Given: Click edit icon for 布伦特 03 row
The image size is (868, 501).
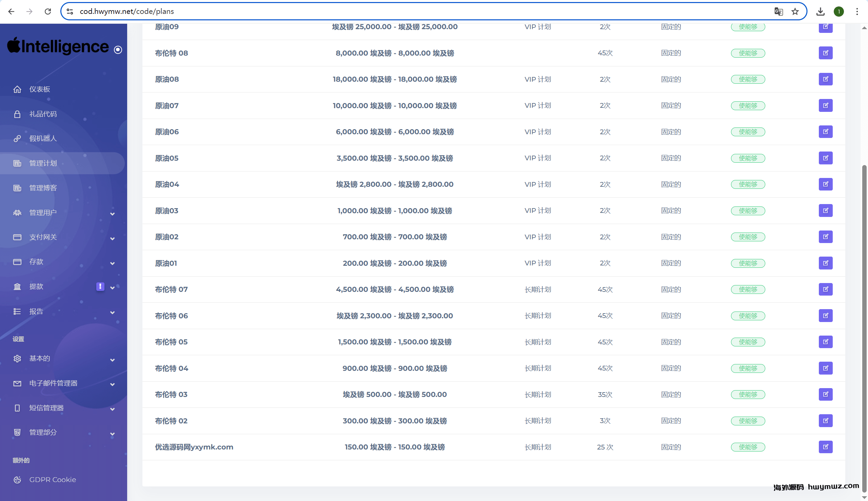Looking at the screenshot, I should point(825,394).
